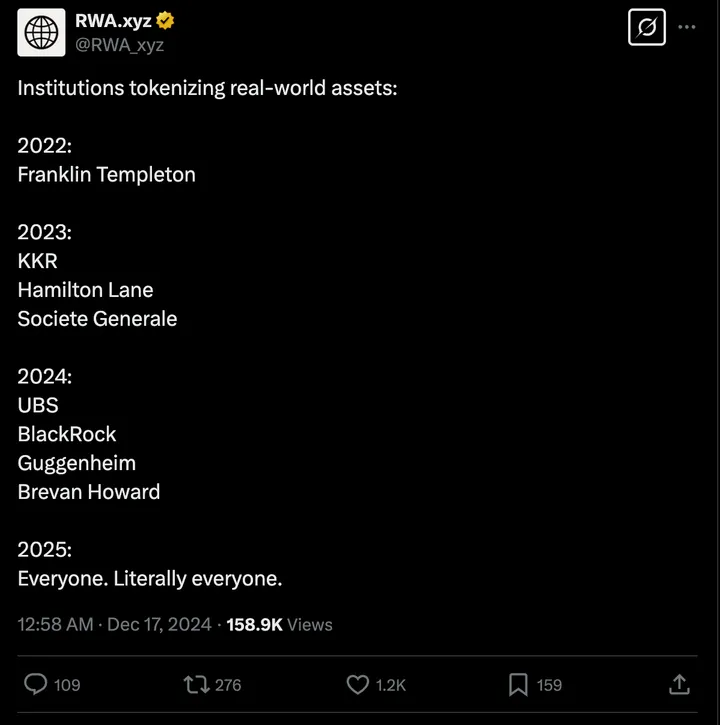
Task: Click the 276 reposts count
Action: 228,685
